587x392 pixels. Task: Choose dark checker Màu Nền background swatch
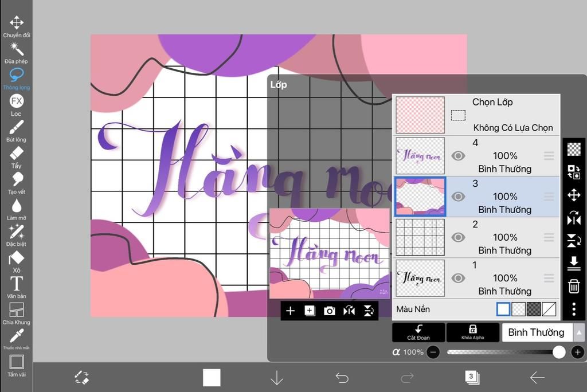[x=534, y=309]
